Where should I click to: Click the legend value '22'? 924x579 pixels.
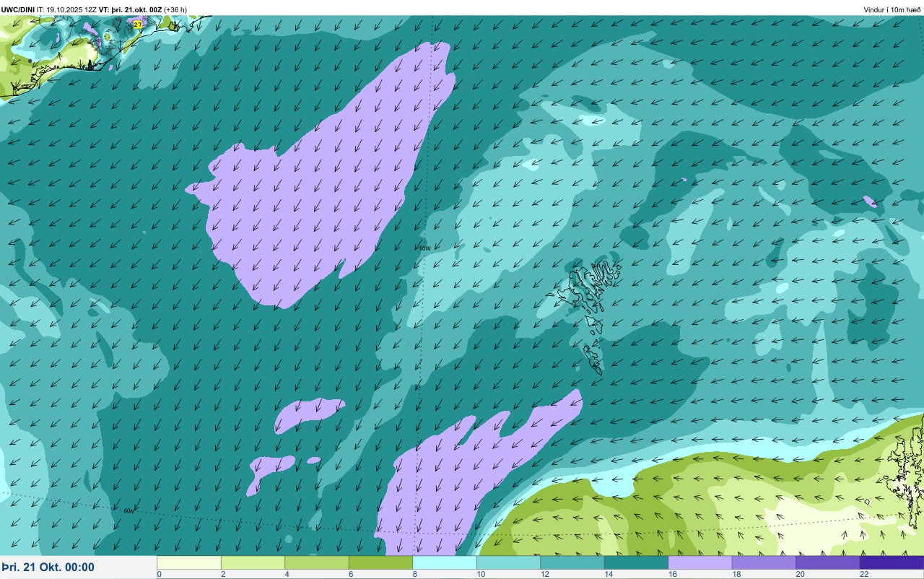(x=863, y=575)
